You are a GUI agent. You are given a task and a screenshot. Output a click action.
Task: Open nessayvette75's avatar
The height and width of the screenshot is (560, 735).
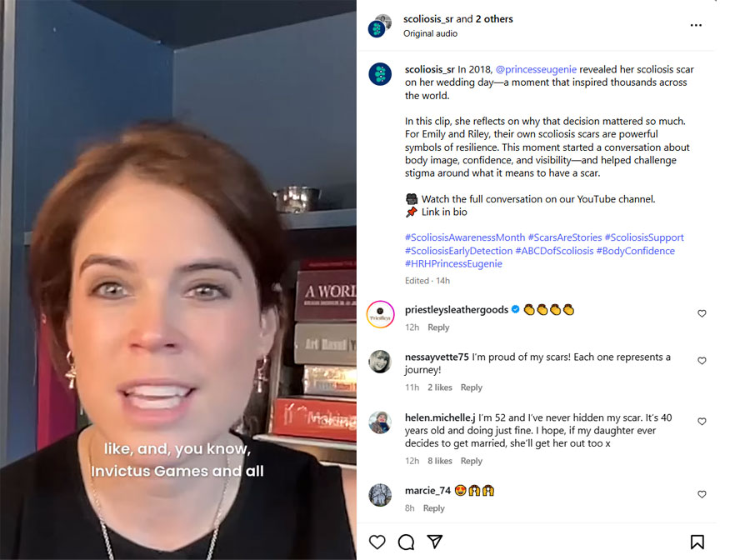[380, 362]
